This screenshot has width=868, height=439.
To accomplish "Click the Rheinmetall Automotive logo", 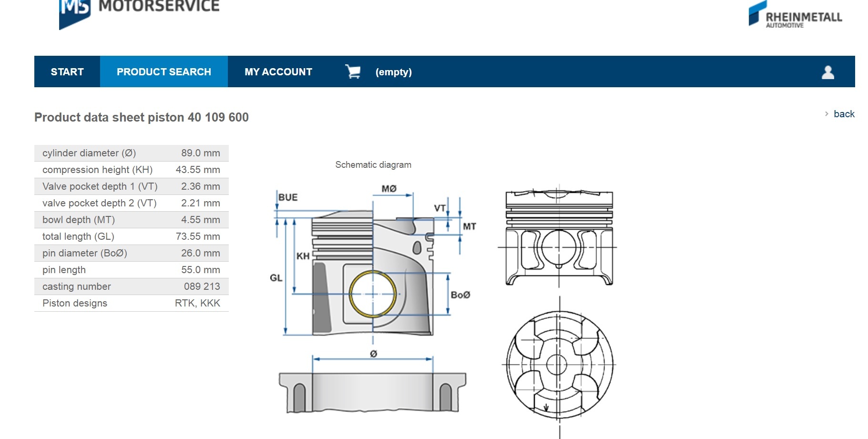I will pyautogui.click(x=795, y=15).
